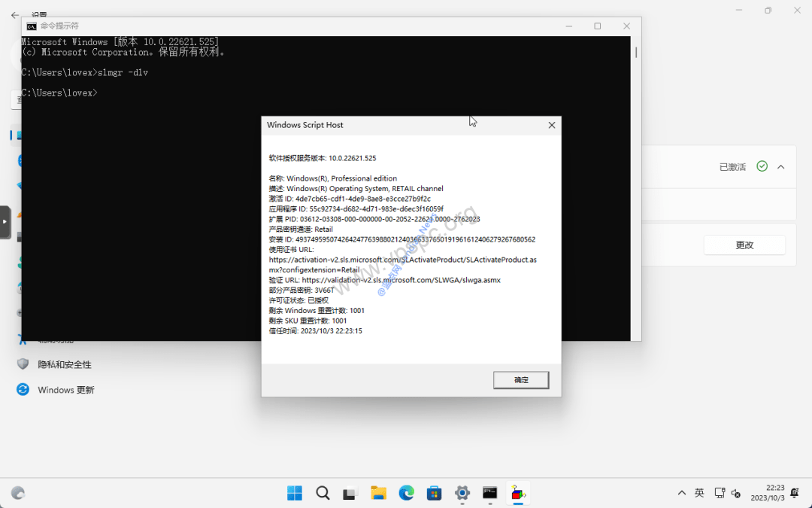The image size is (812, 508).
Task: Click the 安装 ID number line
Action: (401, 239)
